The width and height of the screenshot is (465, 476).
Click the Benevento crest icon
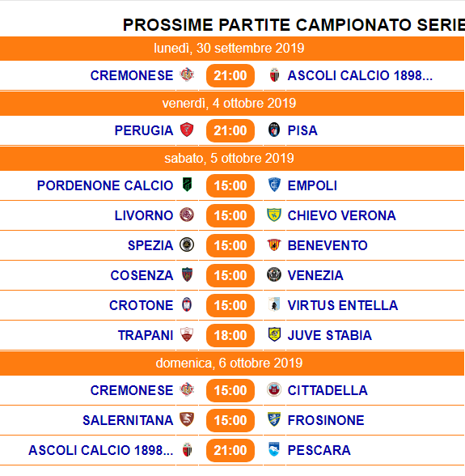pyautogui.click(x=274, y=244)
